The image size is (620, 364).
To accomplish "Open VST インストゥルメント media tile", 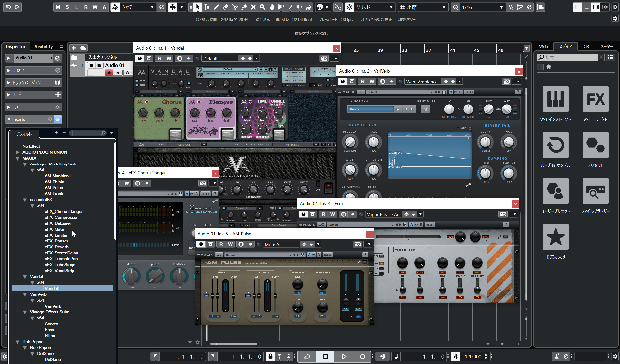I will [x=555, y=99].
